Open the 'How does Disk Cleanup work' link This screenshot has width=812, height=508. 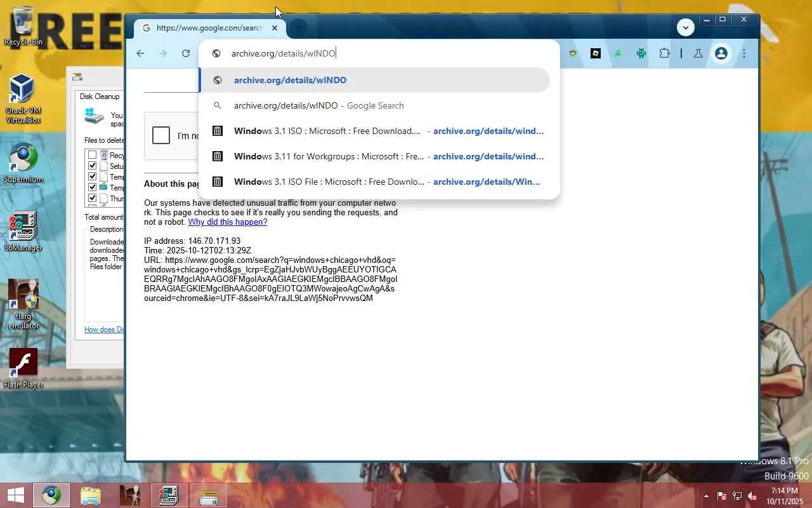pyautogui.click(x=104, y=330)
